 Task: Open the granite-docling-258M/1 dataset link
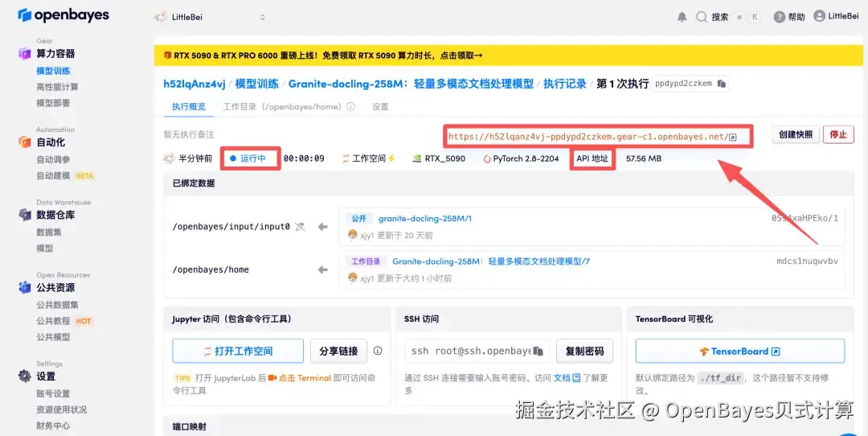click(425, 218)
